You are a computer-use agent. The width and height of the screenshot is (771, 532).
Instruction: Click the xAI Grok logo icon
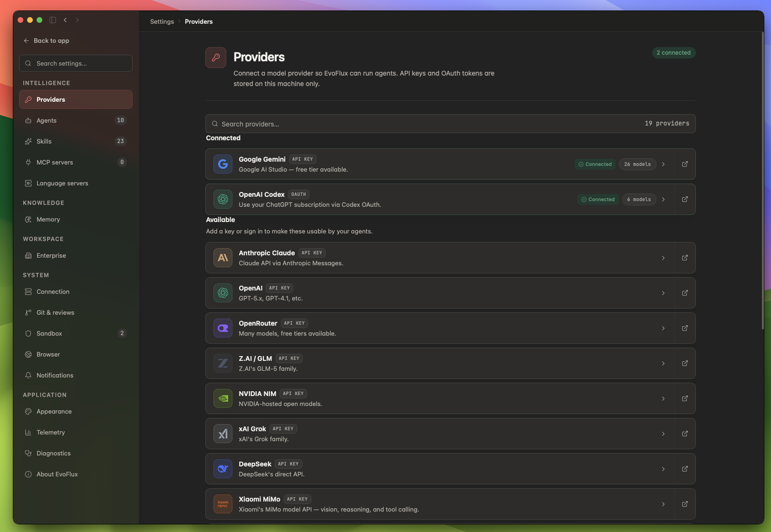coord(222,434)
